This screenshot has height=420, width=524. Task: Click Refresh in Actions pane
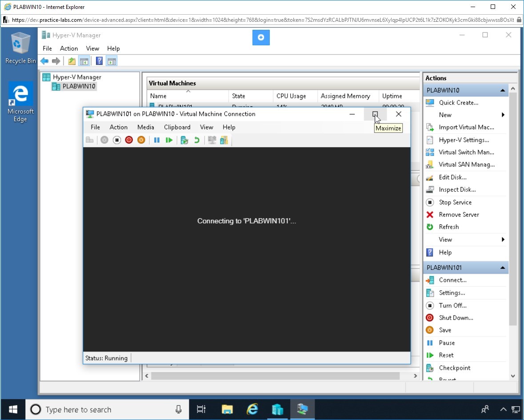[x=449, y=227]
